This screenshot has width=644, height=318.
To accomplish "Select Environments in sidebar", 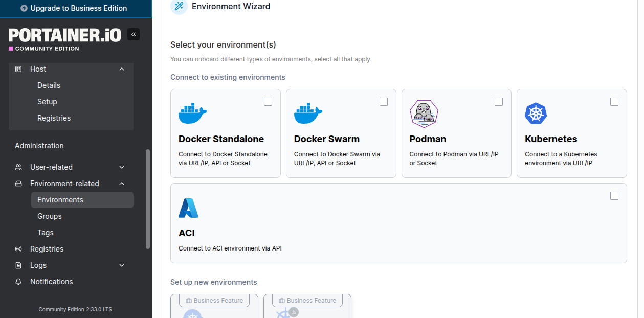I will [82, 200].
